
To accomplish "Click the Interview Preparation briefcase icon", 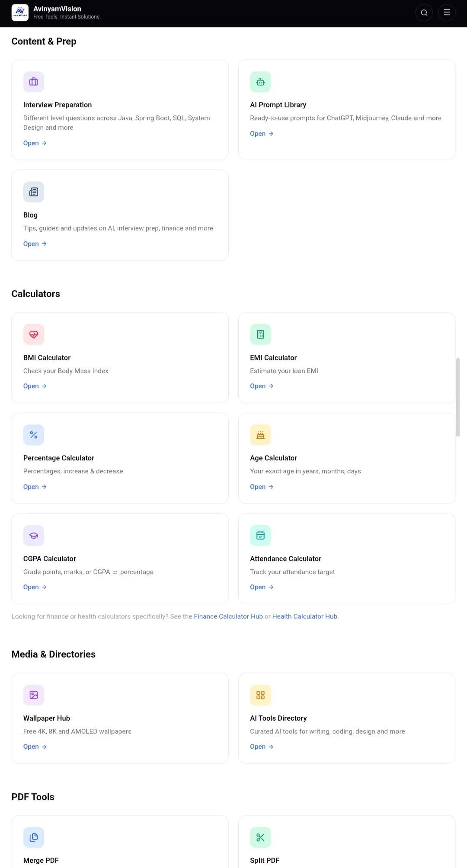I will pos(34,82).
